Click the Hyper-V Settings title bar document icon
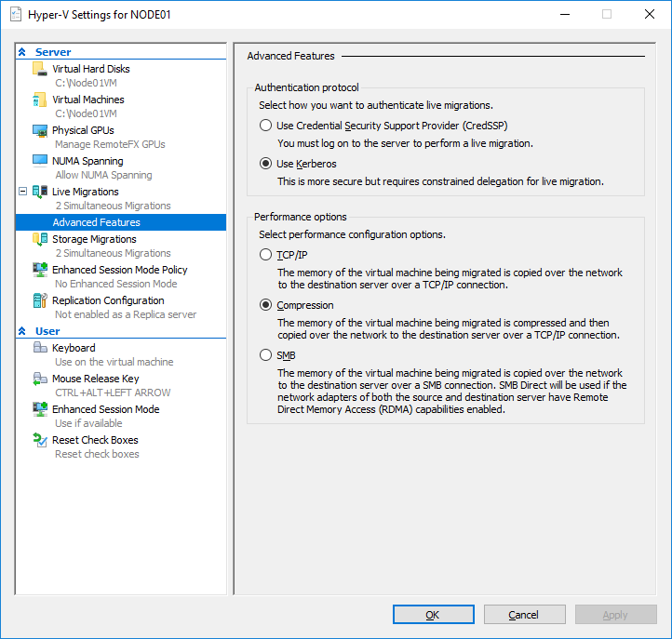This screenshot has height=639, width=672. tap(16, 14)
